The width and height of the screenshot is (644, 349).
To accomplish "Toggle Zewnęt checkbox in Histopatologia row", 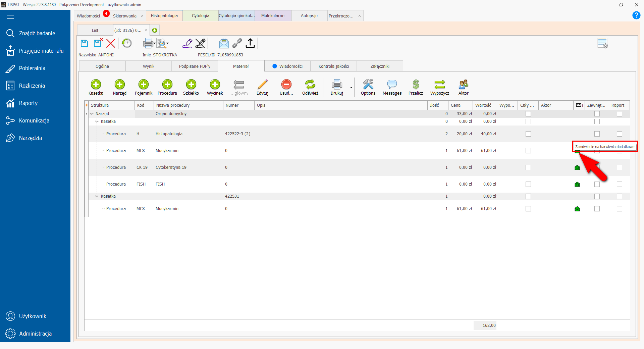I will [x=597, y=134].
